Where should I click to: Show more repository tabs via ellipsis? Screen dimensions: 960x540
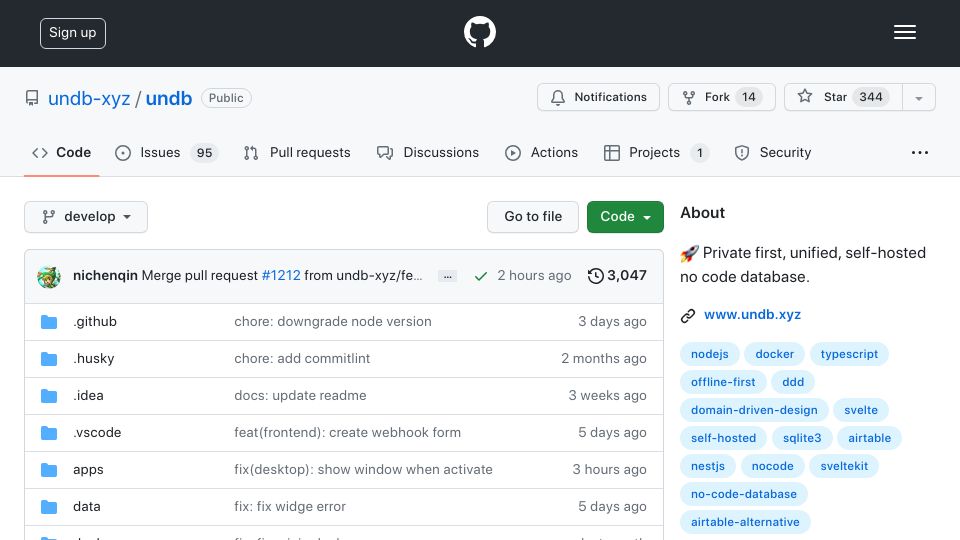(920, 152)
